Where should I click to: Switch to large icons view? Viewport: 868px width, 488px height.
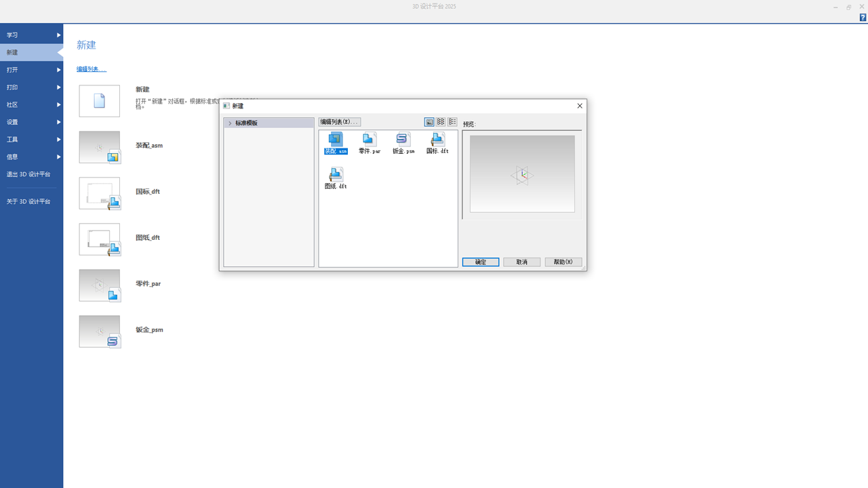tap(429, 122)
